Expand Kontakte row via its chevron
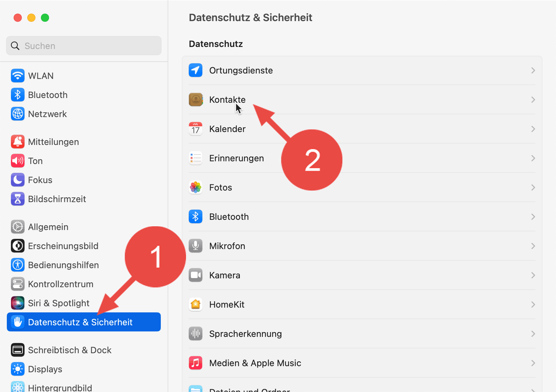This screenshot has width=556, height=392. click(533, 100)
